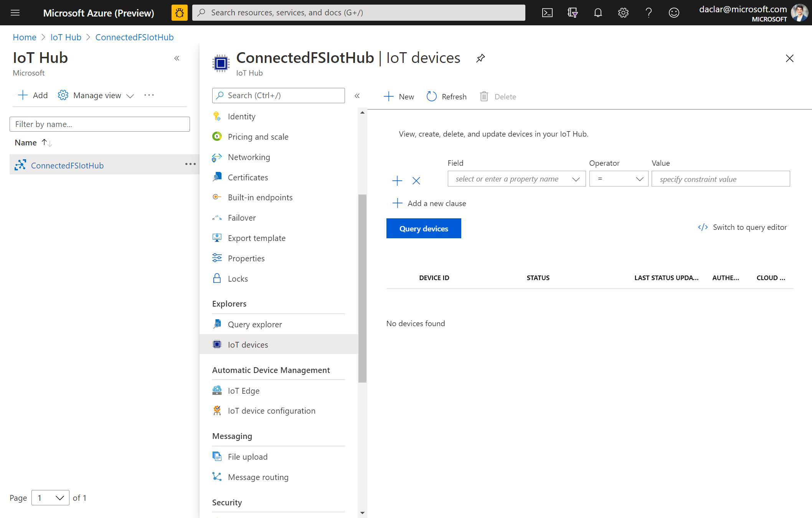Click the Query explorer icon
This screenshot has height=518, width=812.
[x=217, y=324]
